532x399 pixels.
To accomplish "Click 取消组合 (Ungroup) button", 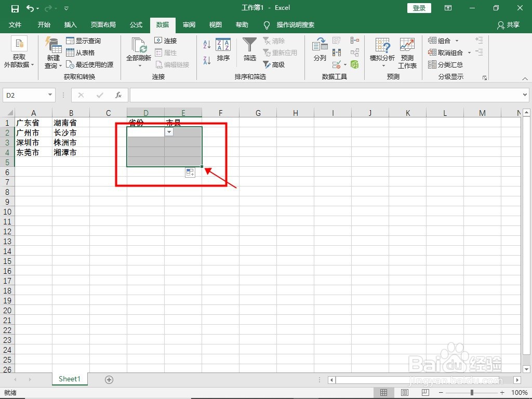I will click(445, 52).
